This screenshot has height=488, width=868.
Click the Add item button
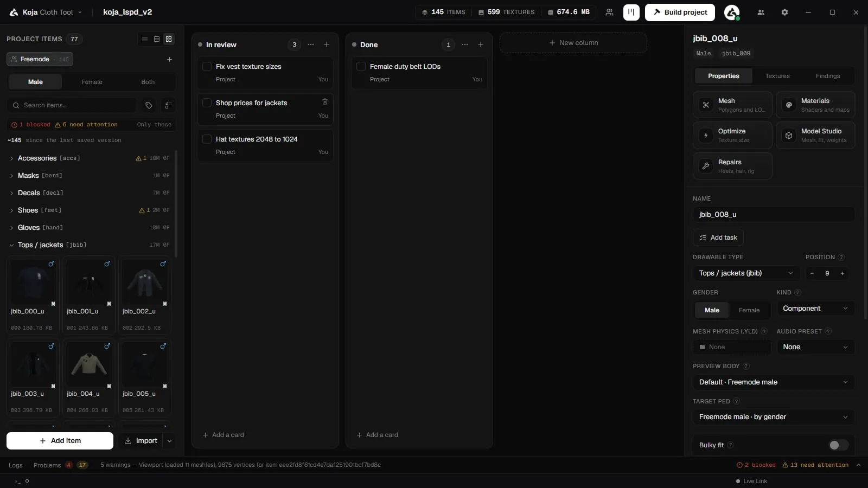tap(60, 441)
